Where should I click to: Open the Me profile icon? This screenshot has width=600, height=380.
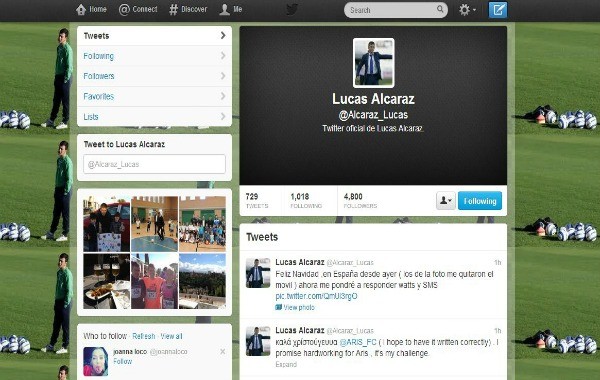click(224, 10)
